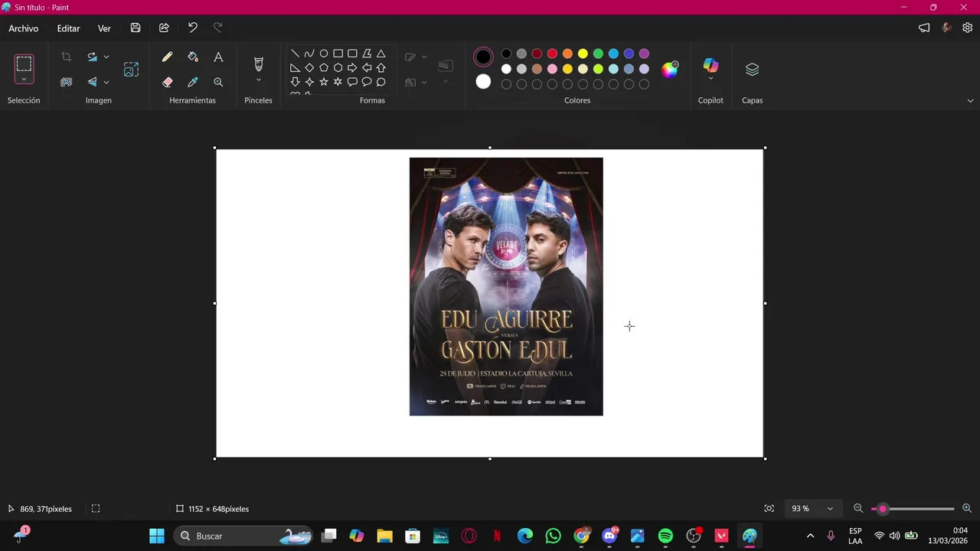
Task: Select the Hexagon shape
Action: (x=338, y=68)
